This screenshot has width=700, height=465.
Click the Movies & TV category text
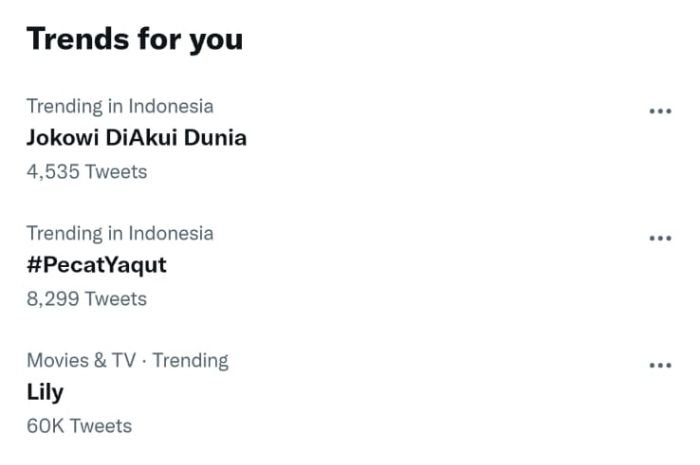click(80, 360)
